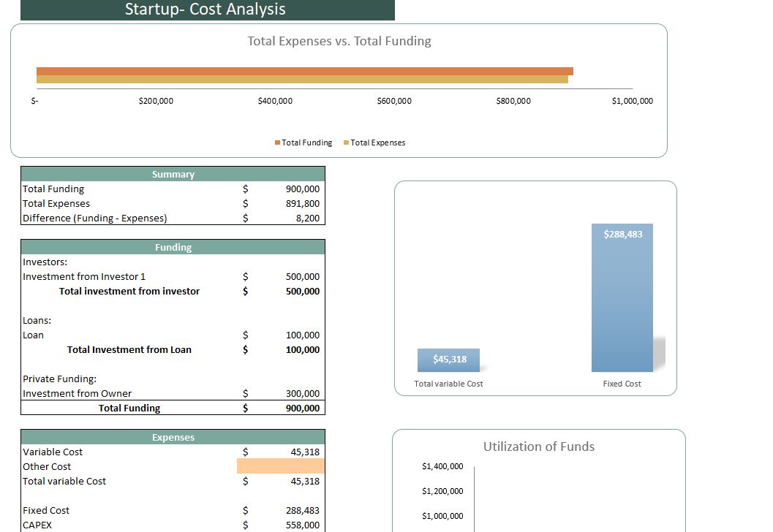
Task: Select the Total Funding legend entry
Action: [303, 142]
